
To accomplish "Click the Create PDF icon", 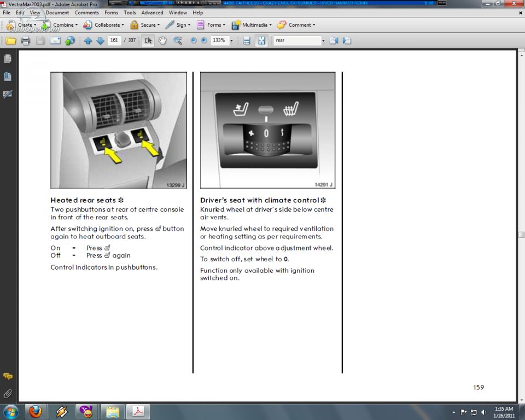I will click(11, 25).
